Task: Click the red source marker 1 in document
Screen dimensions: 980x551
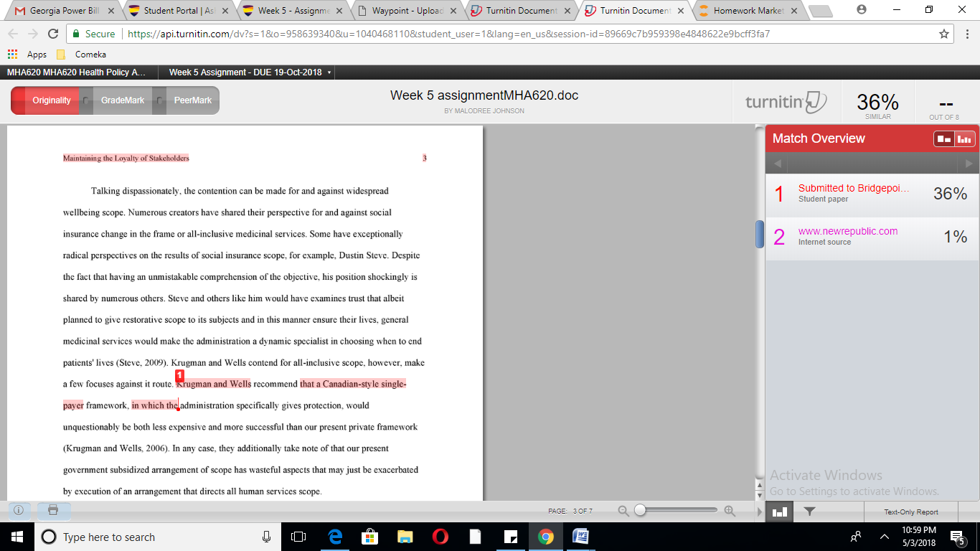Action: pos(179,375)
